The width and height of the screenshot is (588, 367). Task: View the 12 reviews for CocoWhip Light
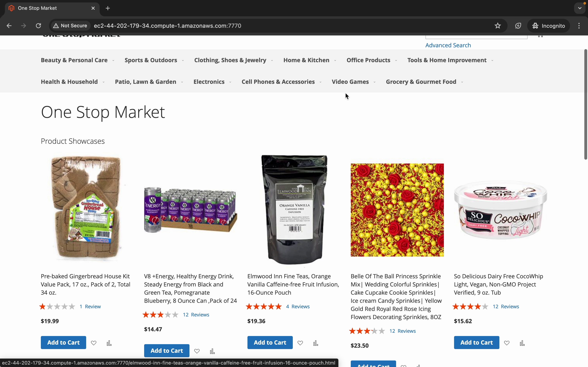pyautogui.click(x=506, y=307)
